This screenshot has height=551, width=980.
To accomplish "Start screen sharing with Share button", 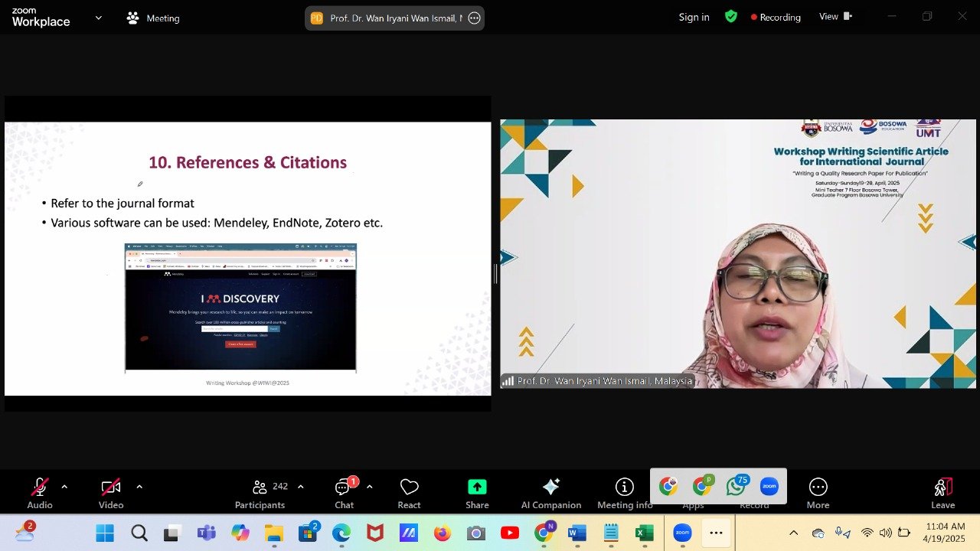I will point(477,493).
